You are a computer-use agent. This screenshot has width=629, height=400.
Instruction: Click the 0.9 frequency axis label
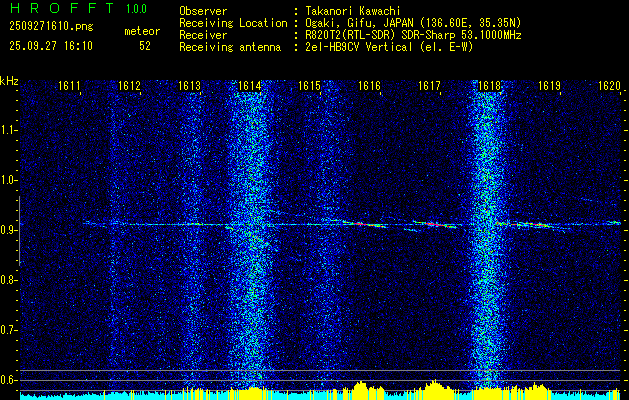pyautogui.click(x=9, y=230)
